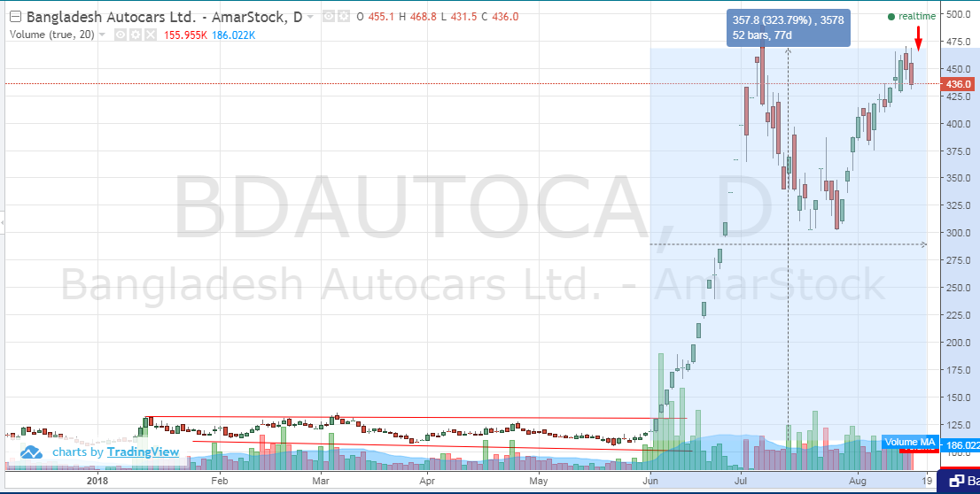Expand dropdown arrow after AmarStock, D title
The height and width of the screenshot is (494, 980).
pos(311,17)
